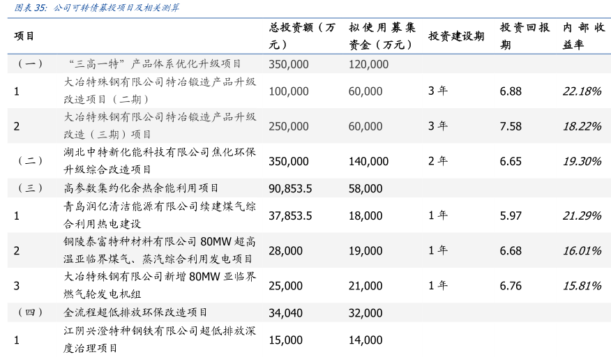The image size is (611, 364).
Task: Click the total value 90,853.5
Action: 290,189
